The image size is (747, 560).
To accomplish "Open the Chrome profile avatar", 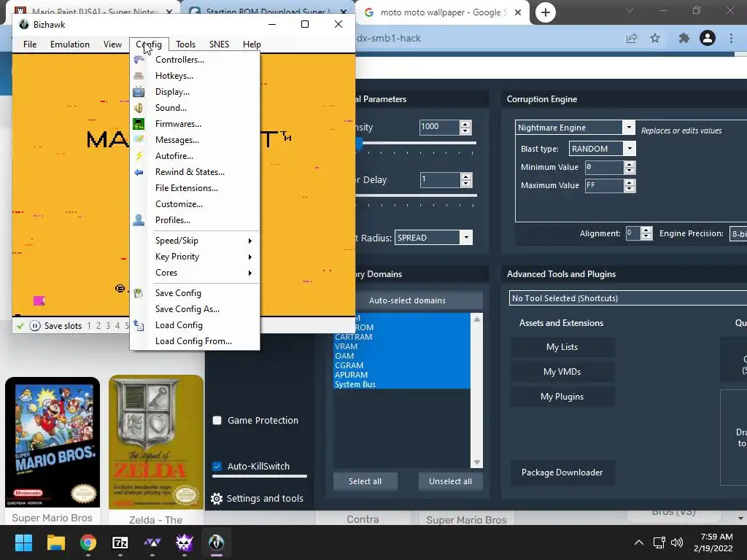I will point(708,38).
